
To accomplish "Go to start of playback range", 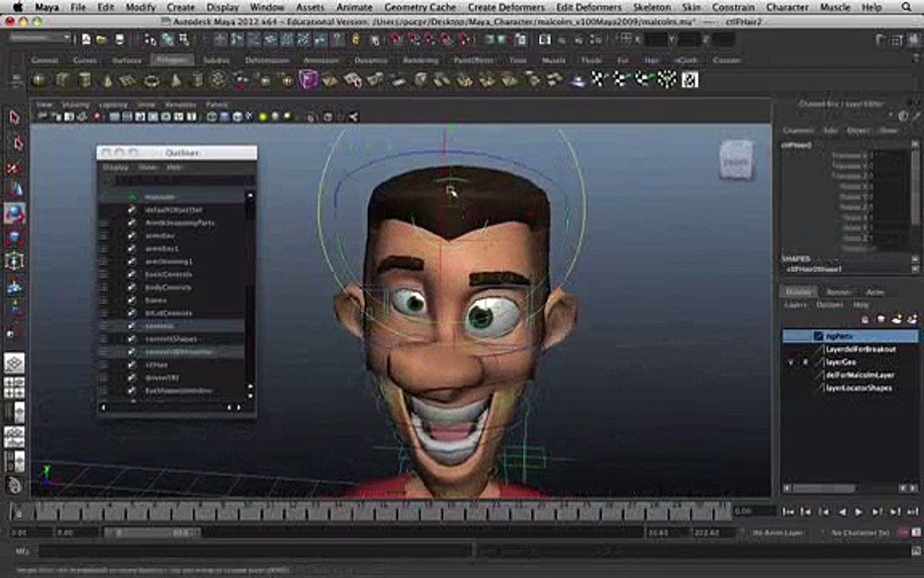I will point(788,512).
